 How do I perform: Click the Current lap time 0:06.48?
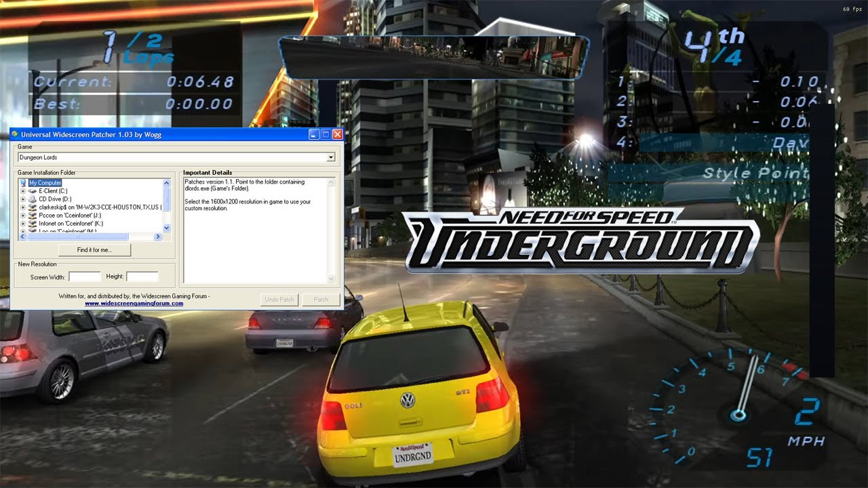[x=200, y=82]
